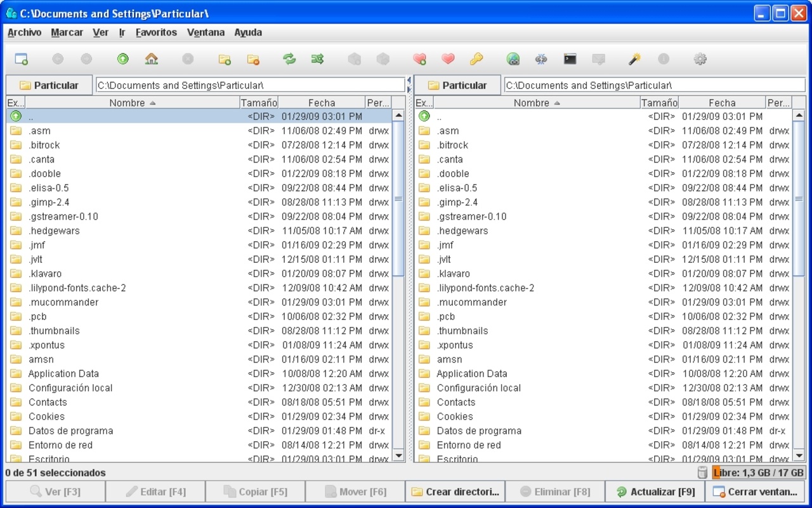Click the Actualizar [F9] button
The height and width of the screenshot is (508, 812).
655,491
